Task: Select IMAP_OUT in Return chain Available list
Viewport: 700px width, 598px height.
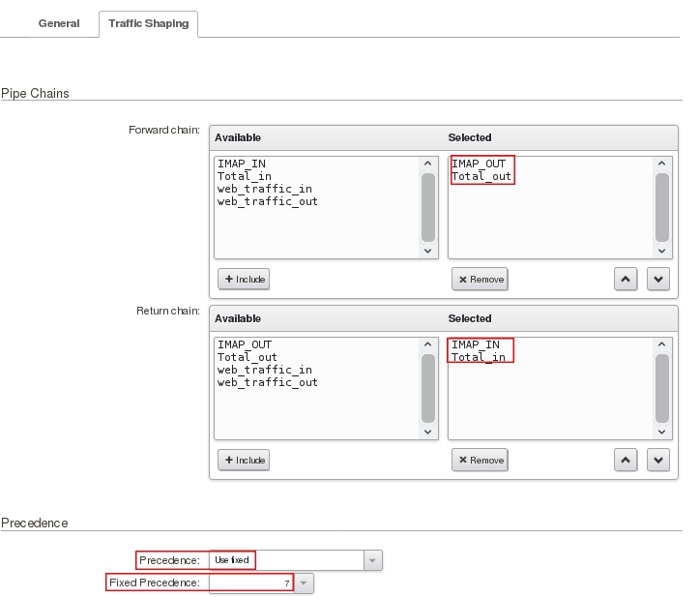Action: coord(244,344)
